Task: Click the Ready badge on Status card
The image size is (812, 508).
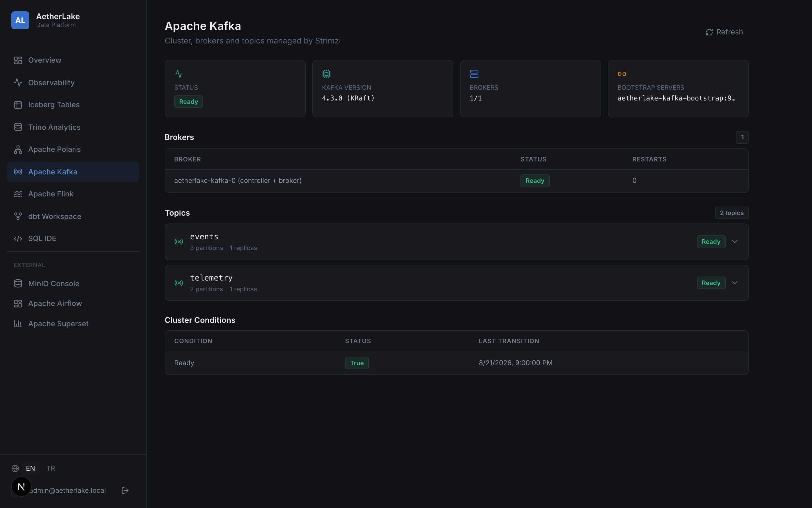Action: pos(188,102)
